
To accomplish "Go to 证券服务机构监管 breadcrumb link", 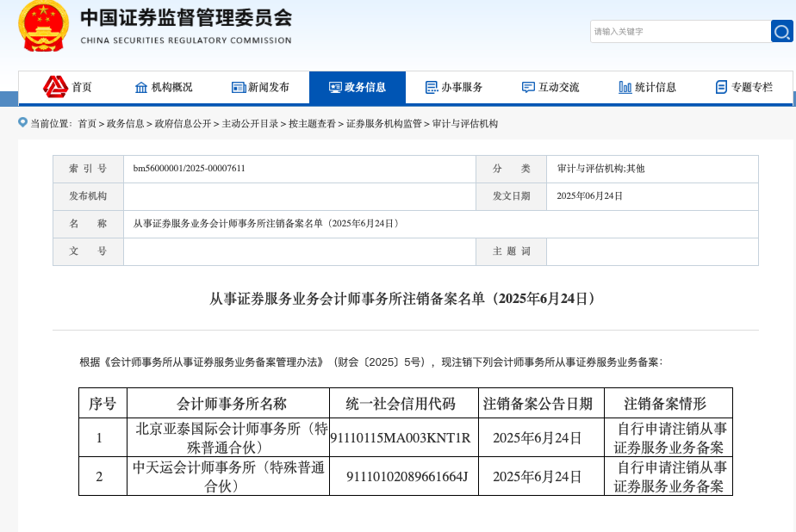I will (x=384, y=124).
